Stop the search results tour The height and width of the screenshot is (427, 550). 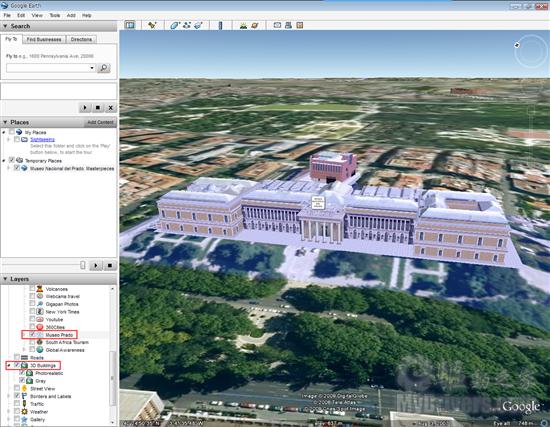click(98, 108)
